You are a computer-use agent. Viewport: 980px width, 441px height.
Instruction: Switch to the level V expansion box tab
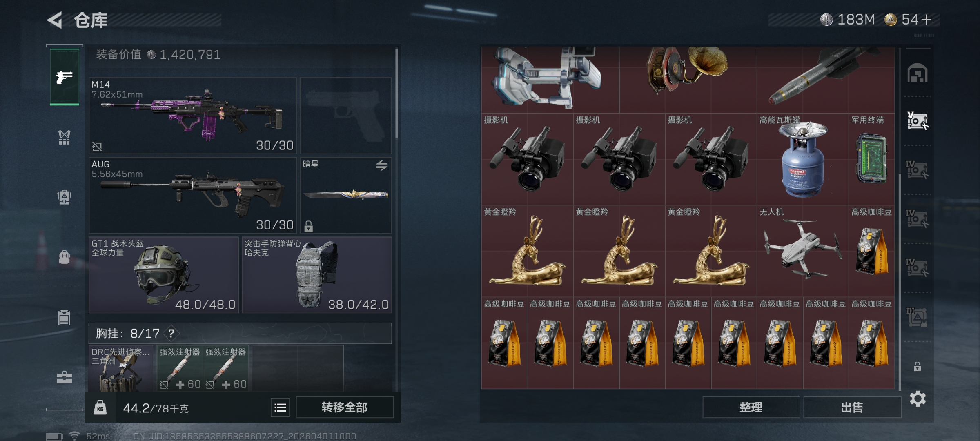click(918, 121)
